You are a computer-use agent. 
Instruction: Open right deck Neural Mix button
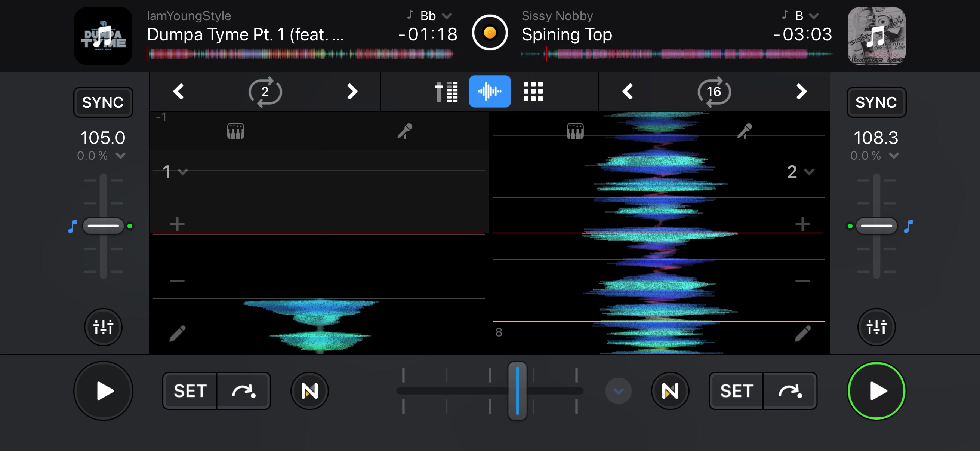point(670,391)
